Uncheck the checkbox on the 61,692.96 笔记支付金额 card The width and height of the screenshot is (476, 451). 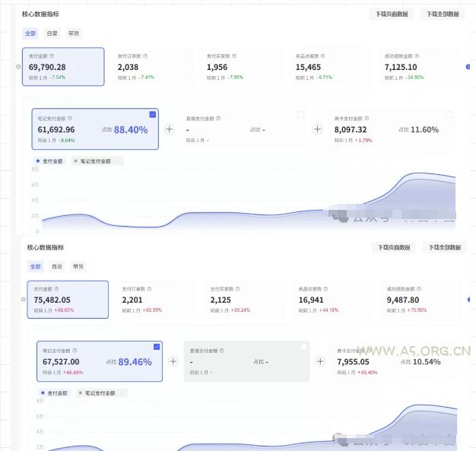point(153,114)
